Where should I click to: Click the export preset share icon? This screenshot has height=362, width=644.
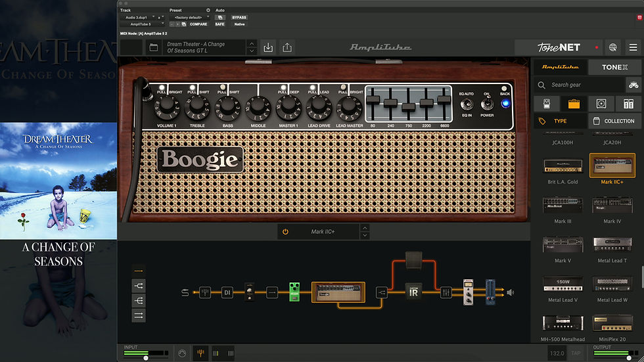pos(287,47)
